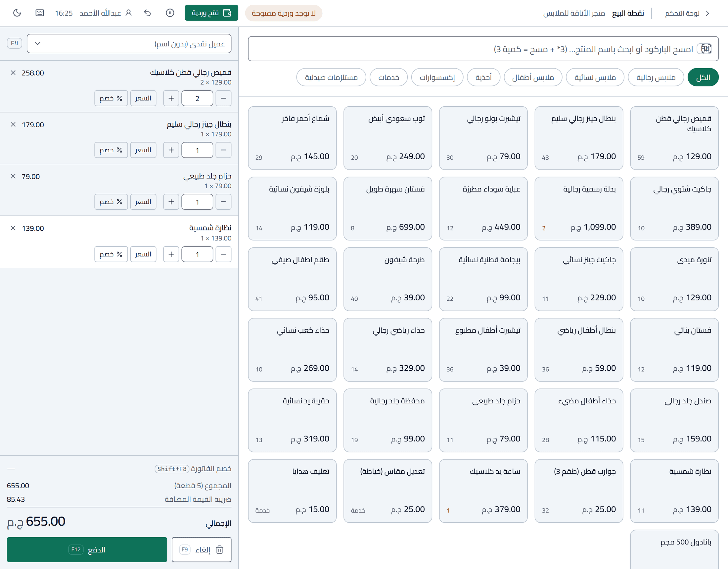Viewport: 728px width, 569px height.
Task: Increase quantity of قميص رجالي قطن كلاسيك
Action: [171, 98]
